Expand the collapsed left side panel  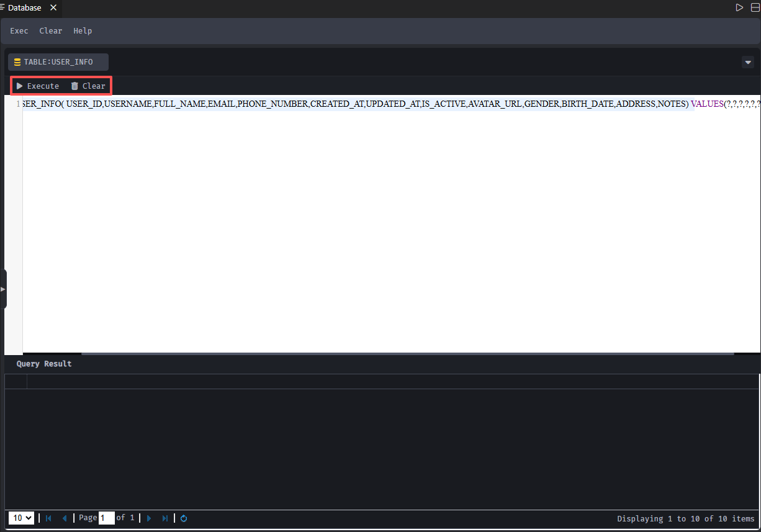pyautogui.click(x=2, y=289)
